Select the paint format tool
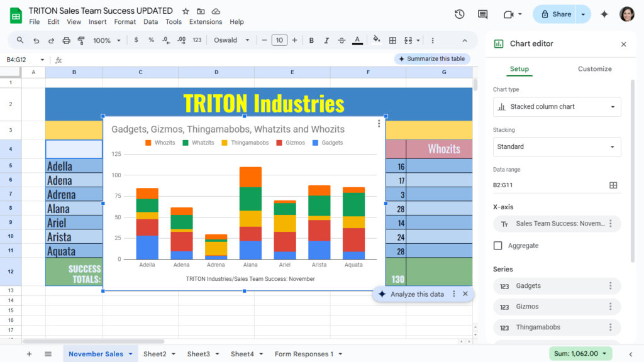Image resolution: width=644 pixels, height=362 pixels. pos(81,40)
